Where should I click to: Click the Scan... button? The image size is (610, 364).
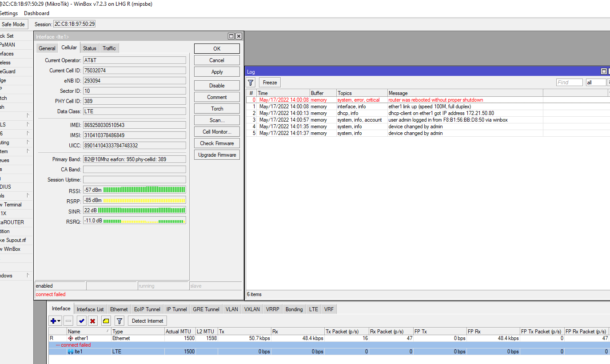pyautogui.click(x=217, y=120)
